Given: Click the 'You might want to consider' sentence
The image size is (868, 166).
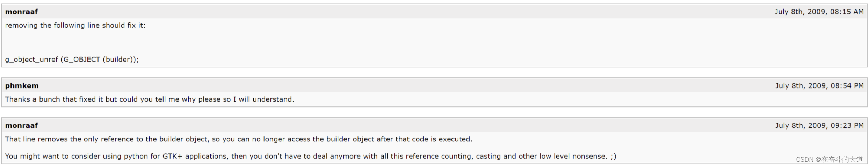Looking at the screenshot, I should point(310,156).
